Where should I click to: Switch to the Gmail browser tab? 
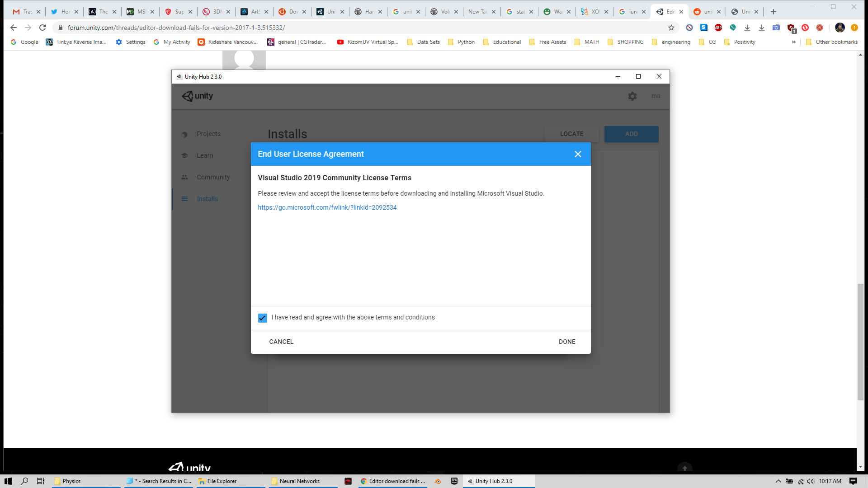pos(23,12)
